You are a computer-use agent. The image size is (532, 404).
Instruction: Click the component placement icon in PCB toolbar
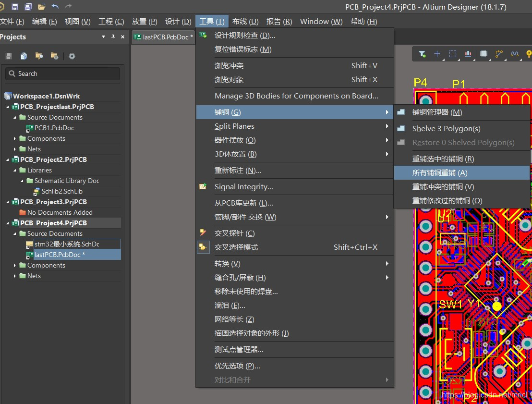[x=484, y=54]
